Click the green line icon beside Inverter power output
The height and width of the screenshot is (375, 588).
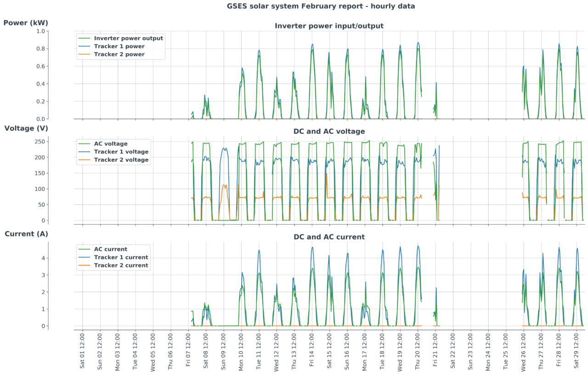coord(84,38)
